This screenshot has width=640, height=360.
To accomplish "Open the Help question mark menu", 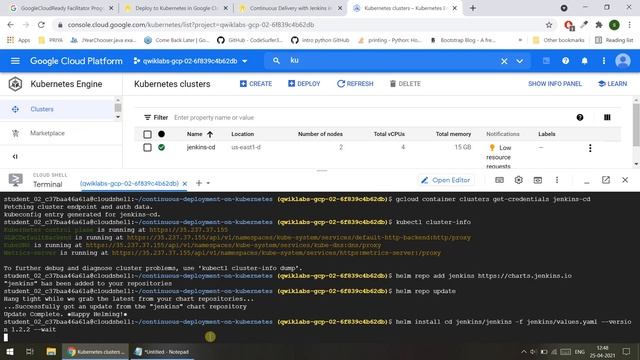I will (x=565, y=61).
